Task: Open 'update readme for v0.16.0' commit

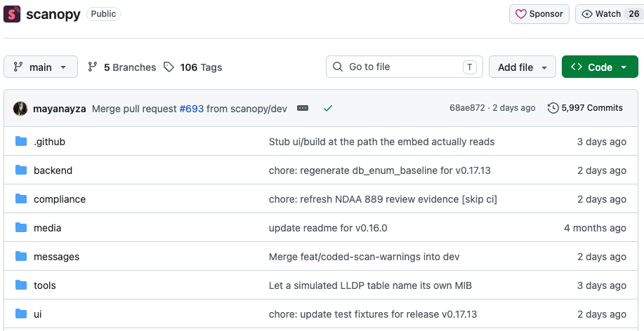Action: [328, 228]
